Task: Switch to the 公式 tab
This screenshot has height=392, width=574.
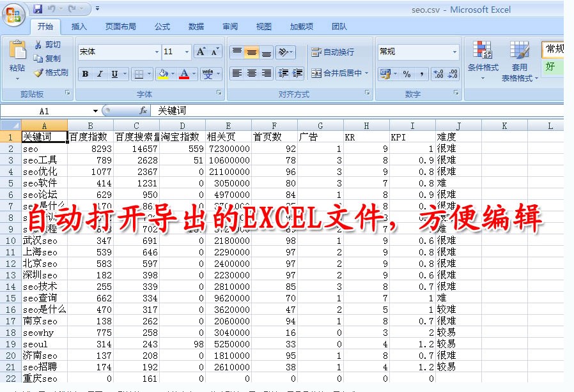Action: 162,27
